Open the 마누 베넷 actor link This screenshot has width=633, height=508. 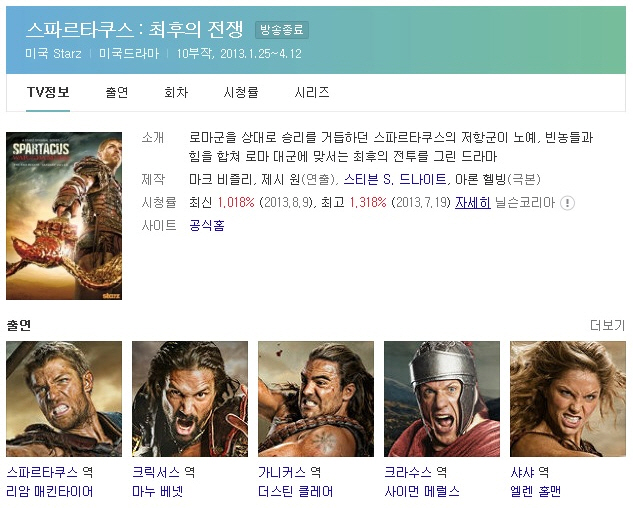tap(157, 491)
